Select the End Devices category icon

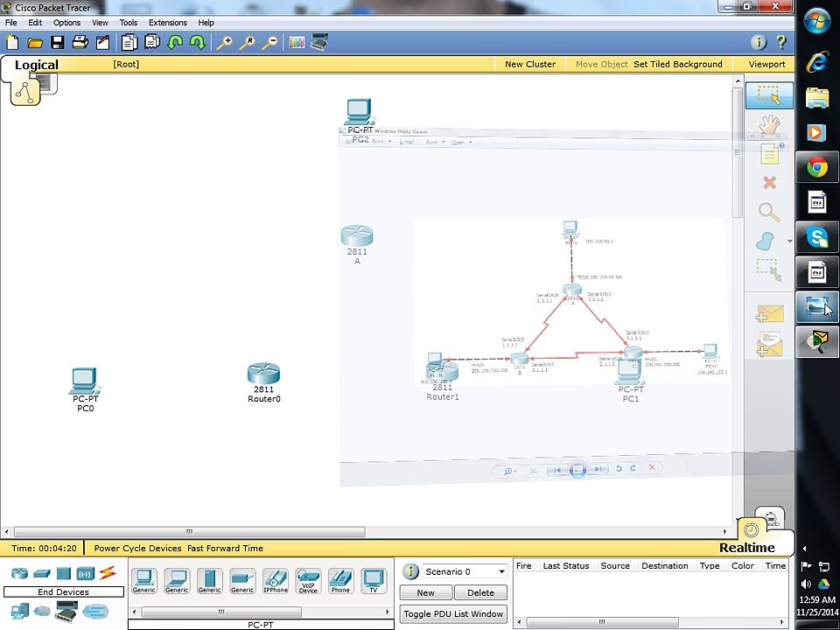[x=20, y=611]
